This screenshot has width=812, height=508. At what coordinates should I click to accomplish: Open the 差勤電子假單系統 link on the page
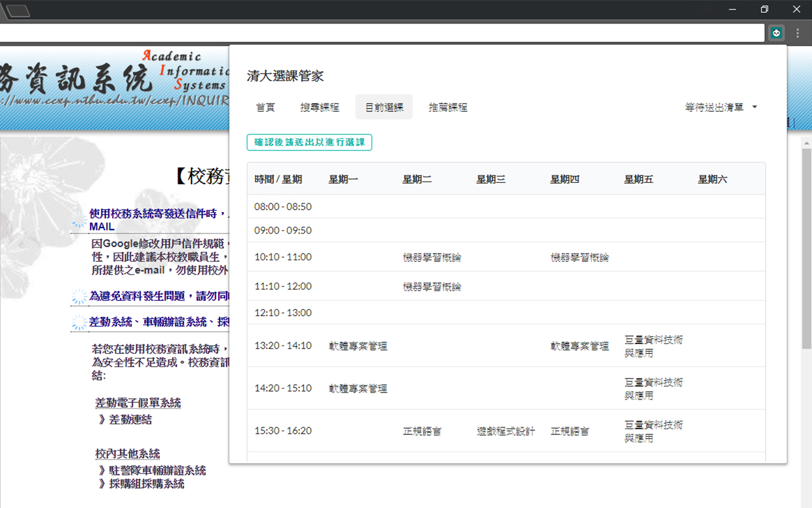[x=138, y=403]
